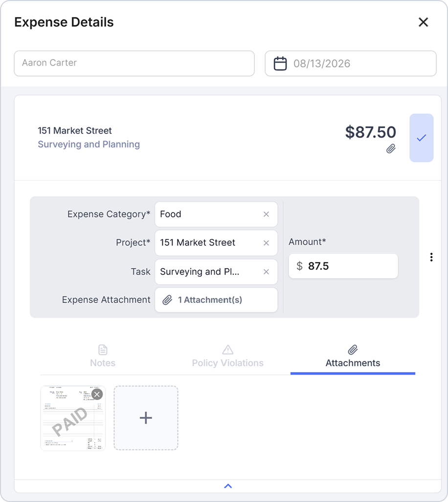Click the Surveying and Planning link
Screen dimensions: 448x502
tap(89, 144)
